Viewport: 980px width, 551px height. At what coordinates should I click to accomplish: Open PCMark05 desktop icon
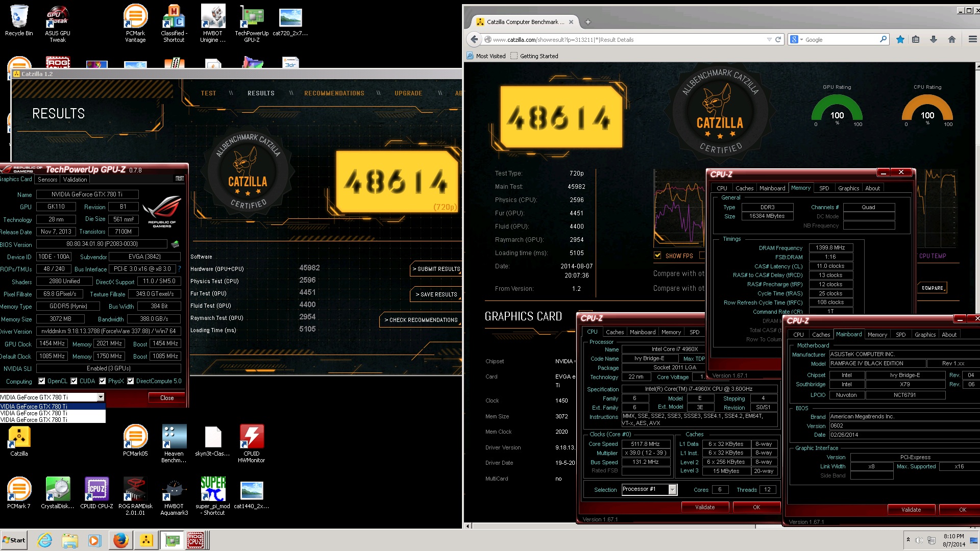point(135,441)
